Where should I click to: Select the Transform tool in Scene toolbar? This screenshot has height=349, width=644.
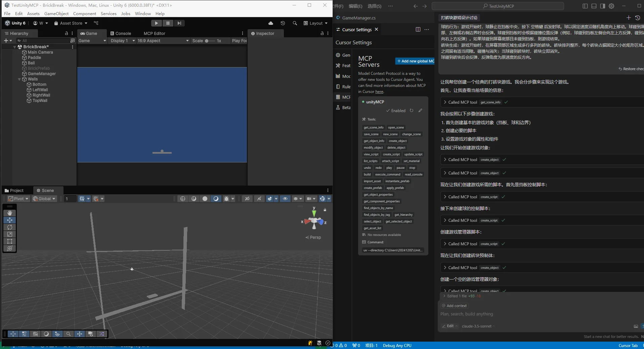[10, 248]
